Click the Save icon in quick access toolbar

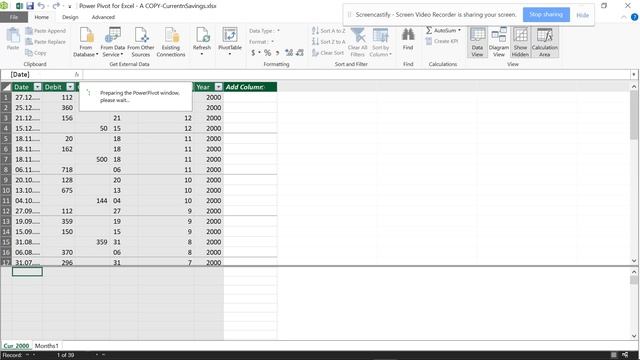tap(30, 6)
